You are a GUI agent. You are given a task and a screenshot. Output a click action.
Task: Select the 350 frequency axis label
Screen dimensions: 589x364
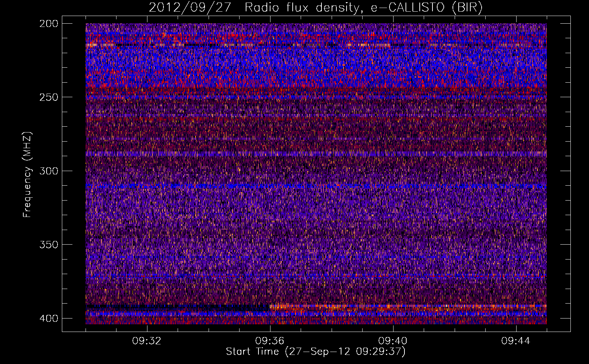(48, 244)
